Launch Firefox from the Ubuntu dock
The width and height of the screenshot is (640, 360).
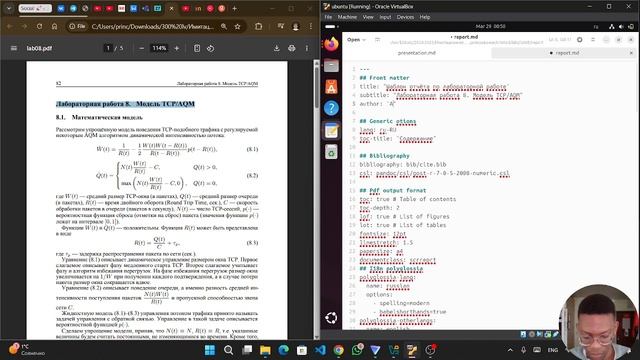pos(331,44)
